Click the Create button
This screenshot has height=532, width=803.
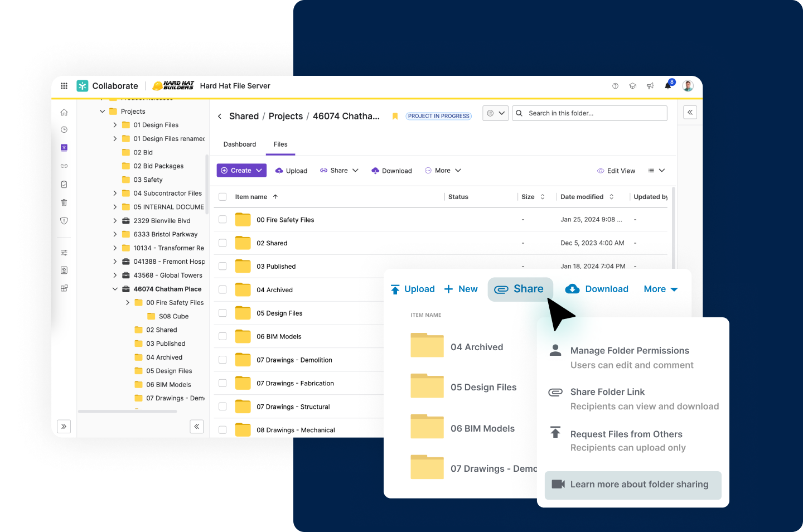click(x=241, y=170)
